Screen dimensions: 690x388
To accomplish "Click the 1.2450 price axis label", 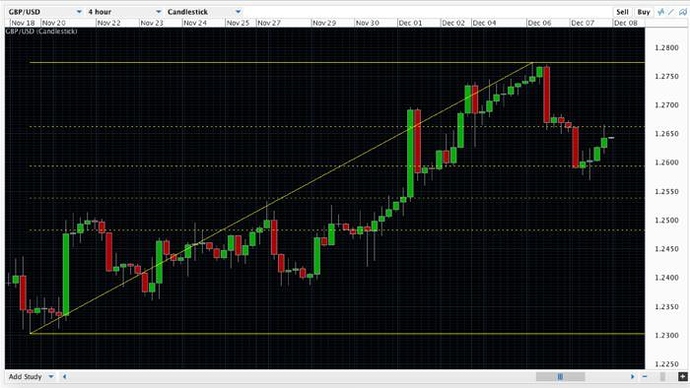I will point(667,249).
